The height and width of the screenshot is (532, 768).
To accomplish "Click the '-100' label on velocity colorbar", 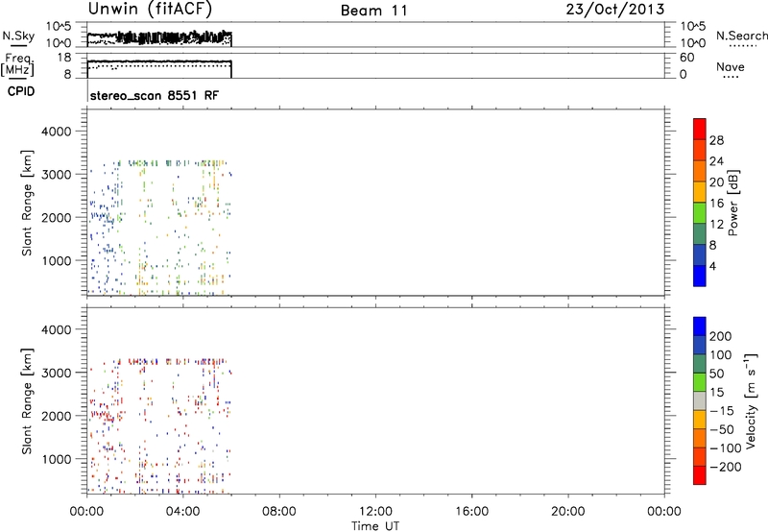I will coord(726,448).
